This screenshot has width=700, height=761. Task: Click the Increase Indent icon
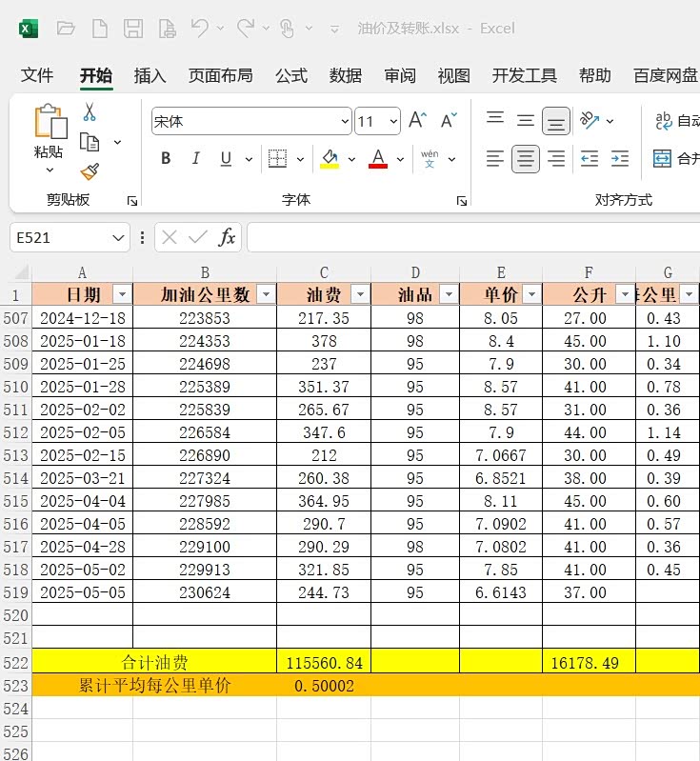[x=620, y=159]
